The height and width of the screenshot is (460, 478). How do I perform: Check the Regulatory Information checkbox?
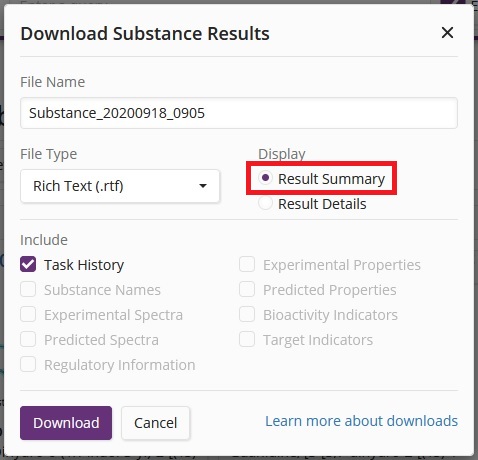(x=28, y=364)
